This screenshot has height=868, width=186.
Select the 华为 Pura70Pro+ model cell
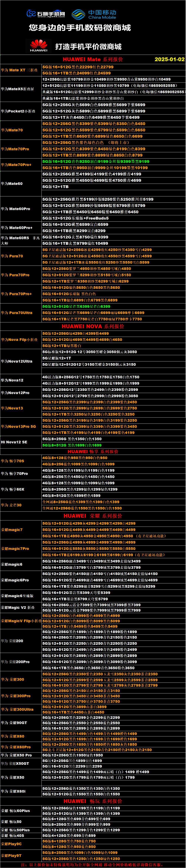coord(21,294)
